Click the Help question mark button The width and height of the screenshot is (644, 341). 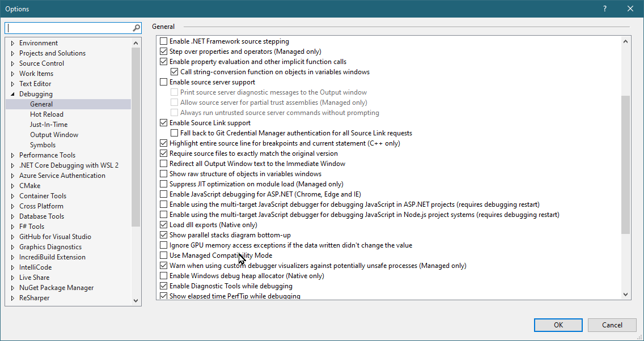coord(605,8)
